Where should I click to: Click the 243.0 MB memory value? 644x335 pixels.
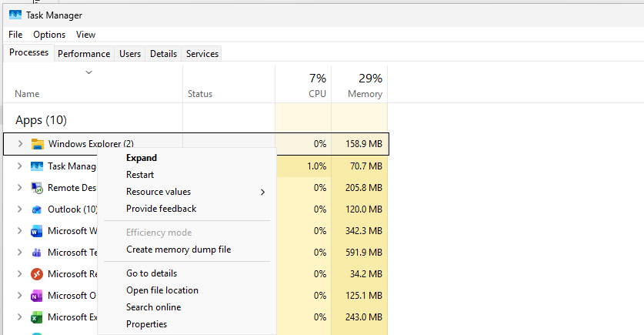click(x=364, y=317)
